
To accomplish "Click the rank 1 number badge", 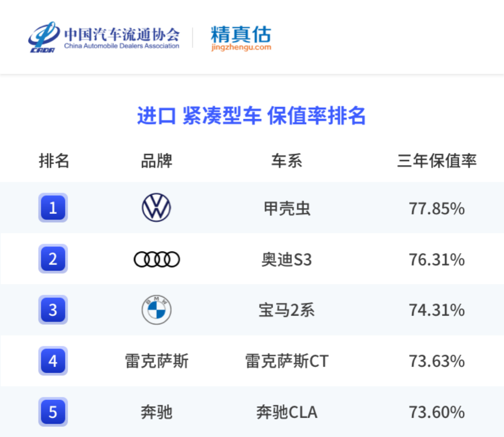I will click(53, 207).
